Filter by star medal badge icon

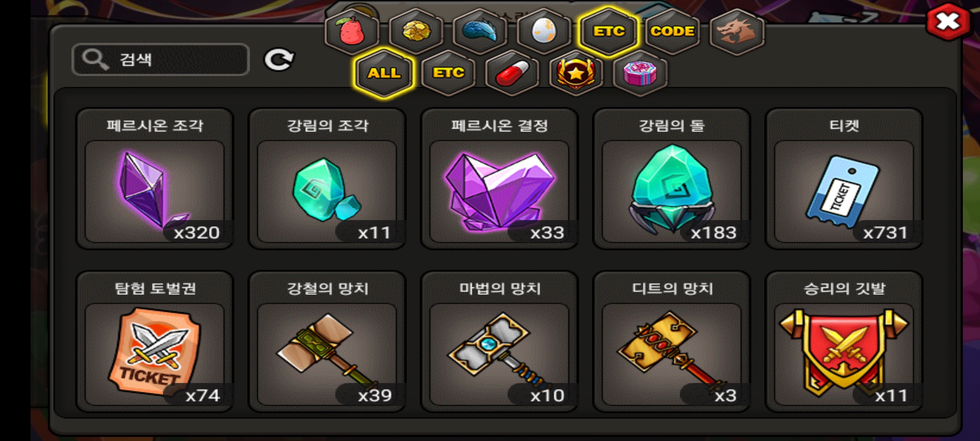click(576, 73)
